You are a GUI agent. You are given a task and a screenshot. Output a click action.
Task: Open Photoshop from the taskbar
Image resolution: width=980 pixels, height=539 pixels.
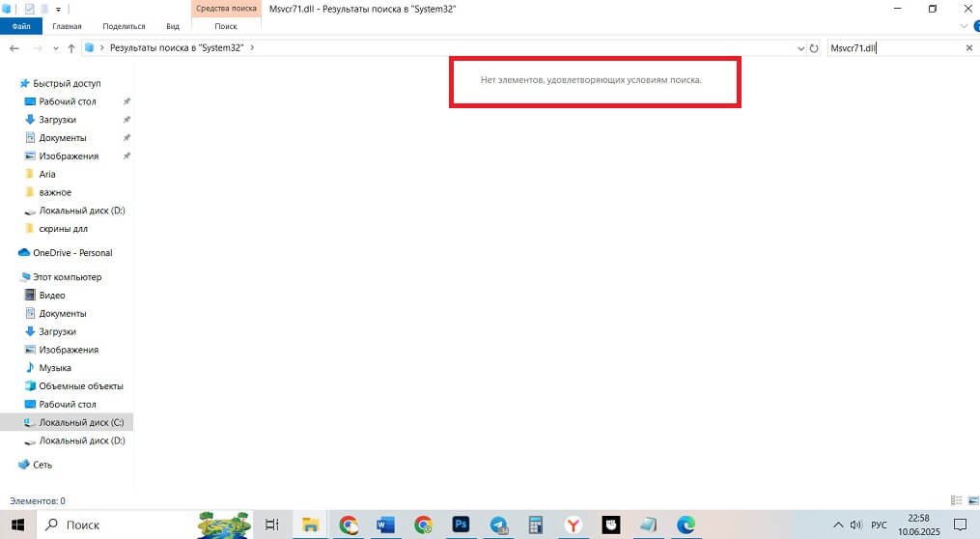click(461, 525)
